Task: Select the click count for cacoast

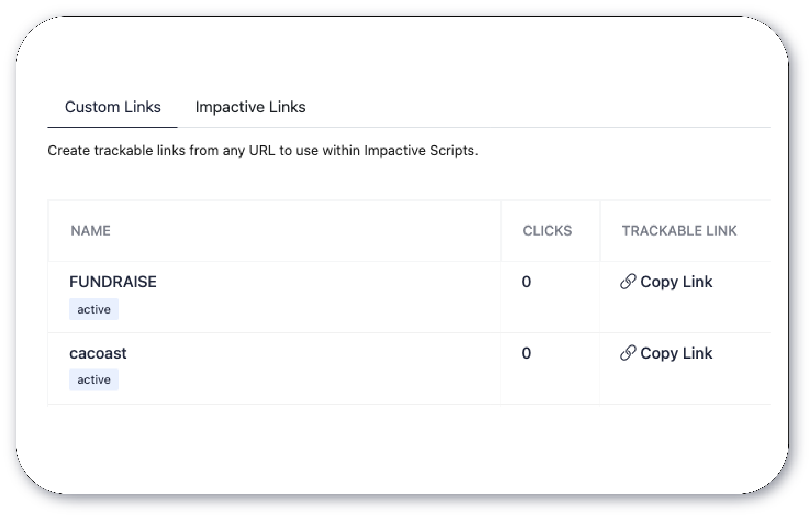Action: point(526,353)
